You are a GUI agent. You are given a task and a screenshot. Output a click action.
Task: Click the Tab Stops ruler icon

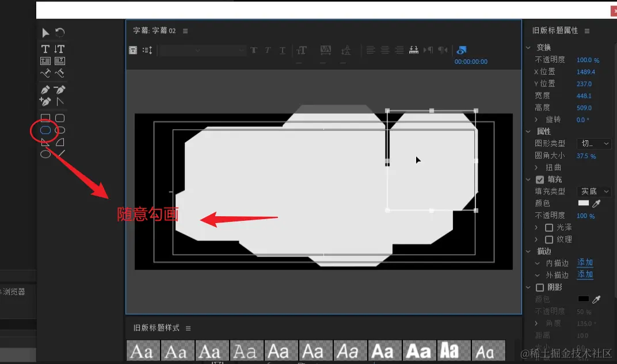[414, 50]
